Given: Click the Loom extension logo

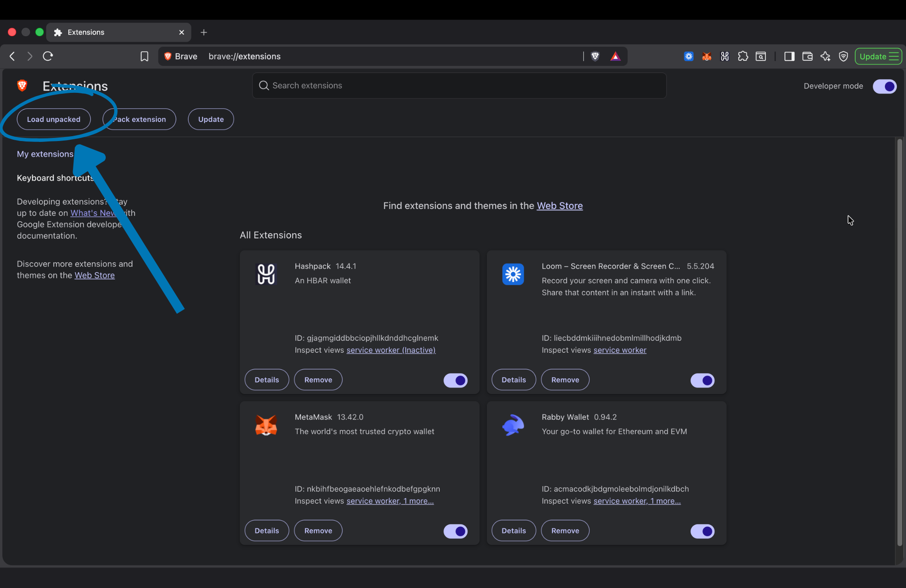Looking at the screenshot, I should 513,274.
